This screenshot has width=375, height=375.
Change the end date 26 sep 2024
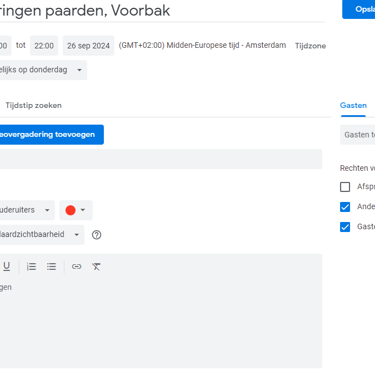pyautogui.click(x=88, y=46)
